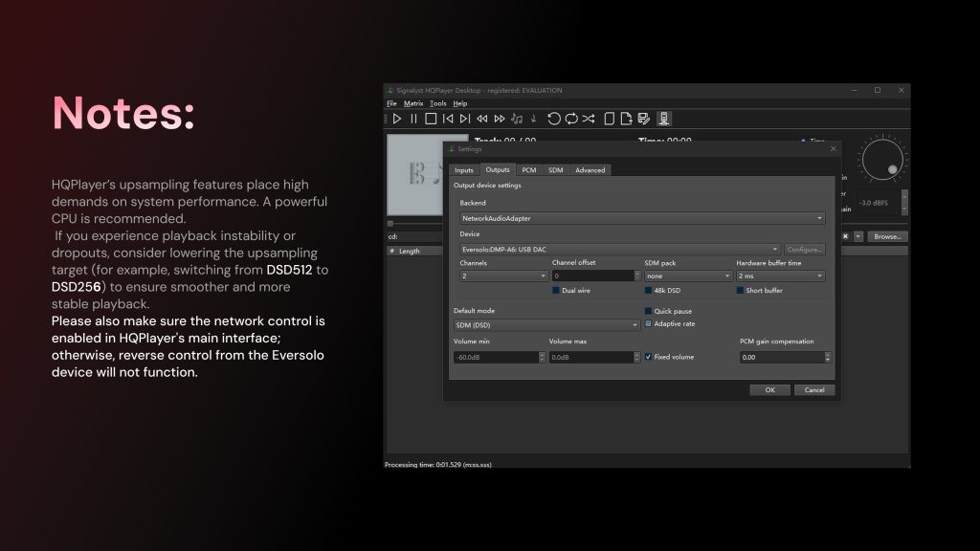Toggle the shuffle playback icon
The image size is (980, 551).
pyautogui.click(x=589, y=119)
